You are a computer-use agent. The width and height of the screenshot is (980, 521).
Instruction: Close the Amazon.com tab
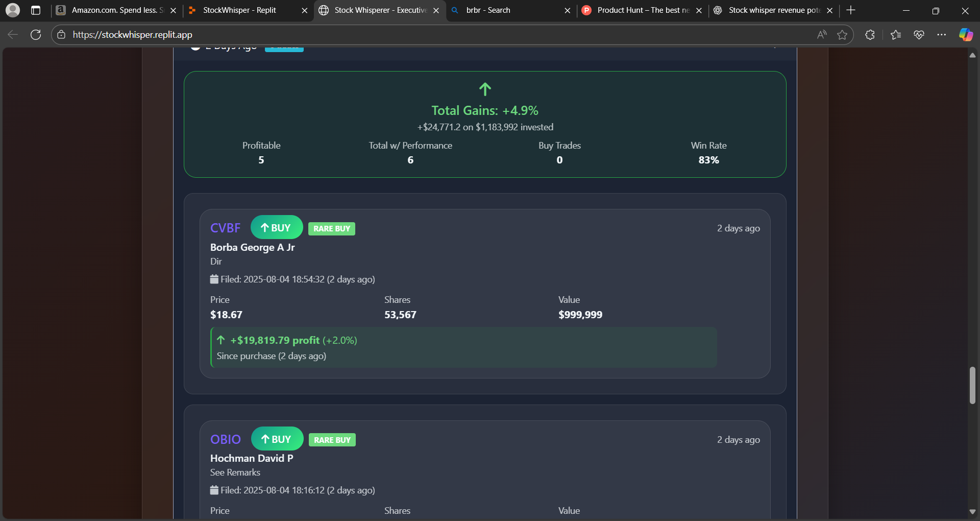coord(174,10)
